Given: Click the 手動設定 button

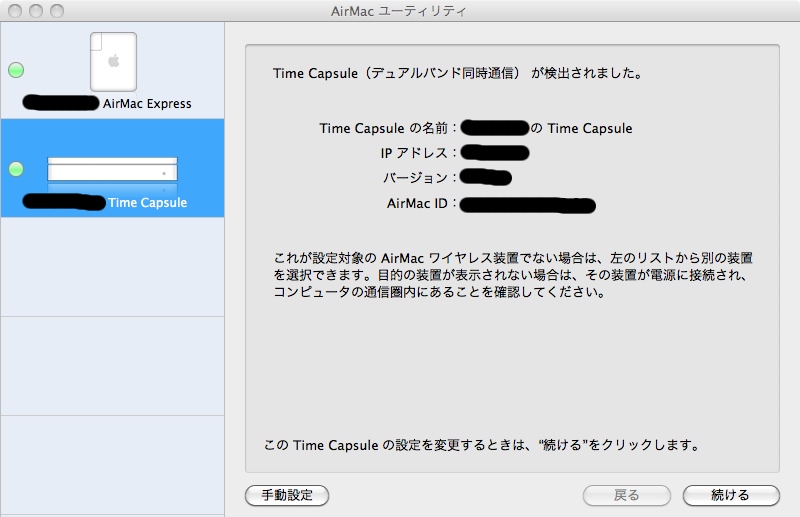Looking at the screenshot, I should (287, 495).
